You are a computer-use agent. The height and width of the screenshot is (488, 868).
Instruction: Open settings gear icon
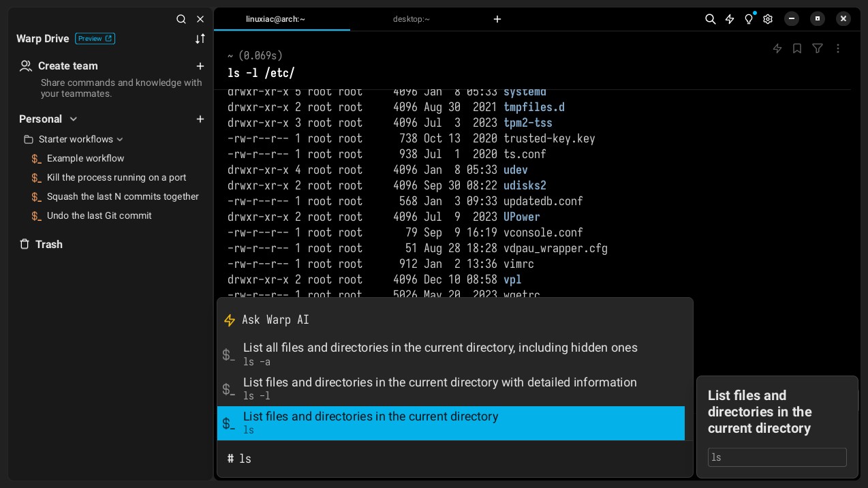point(768,19)
